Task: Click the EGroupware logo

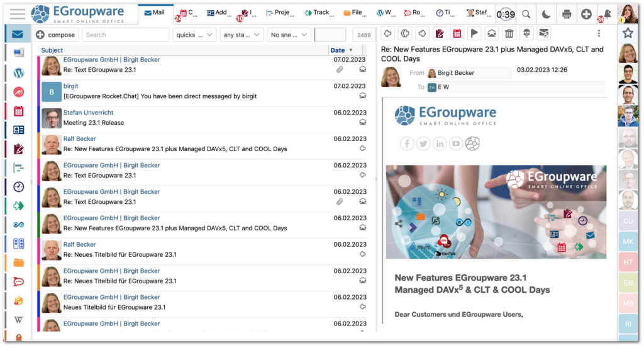Action: coord(77,14)
